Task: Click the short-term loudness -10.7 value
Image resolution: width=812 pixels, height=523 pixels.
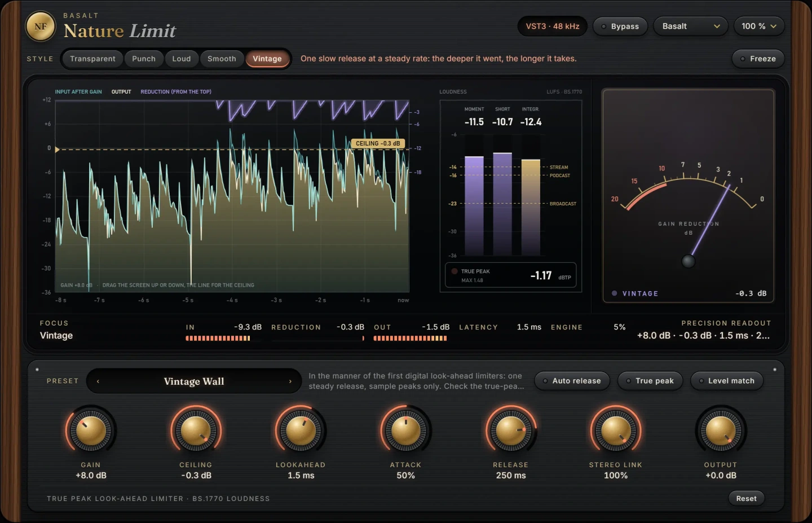Action: point(502,122)
